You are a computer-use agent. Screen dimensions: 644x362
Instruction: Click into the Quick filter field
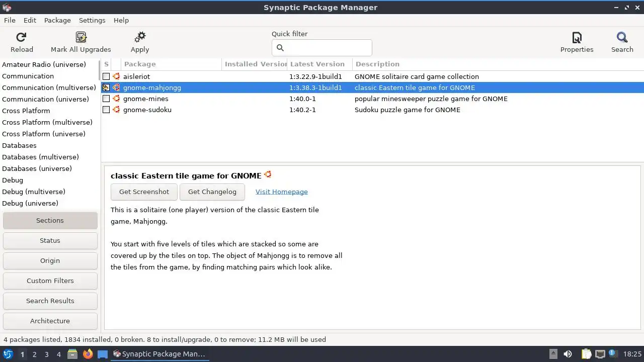(322, 48)
